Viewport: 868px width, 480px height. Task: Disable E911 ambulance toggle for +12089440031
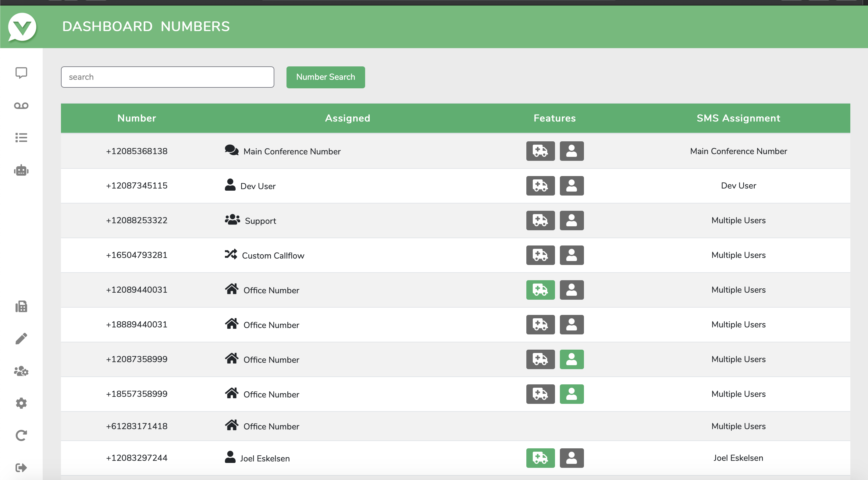(540, 290)
